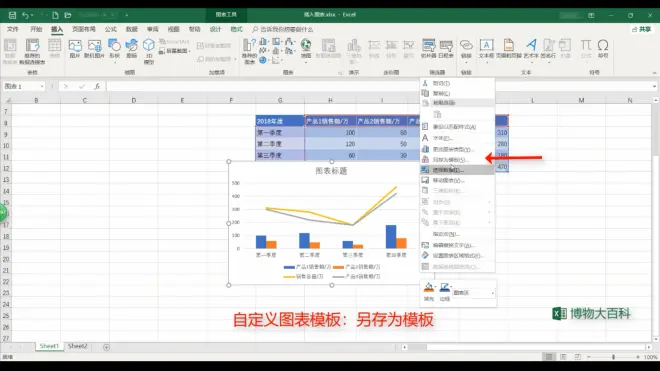
Task: Insert a 3D model
Action: (149, 51)
